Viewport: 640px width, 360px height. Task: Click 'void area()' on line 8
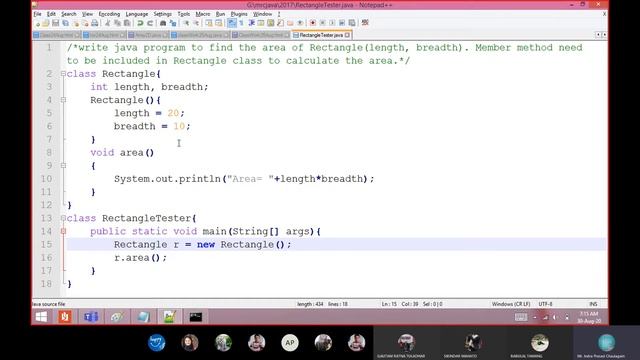122,153
